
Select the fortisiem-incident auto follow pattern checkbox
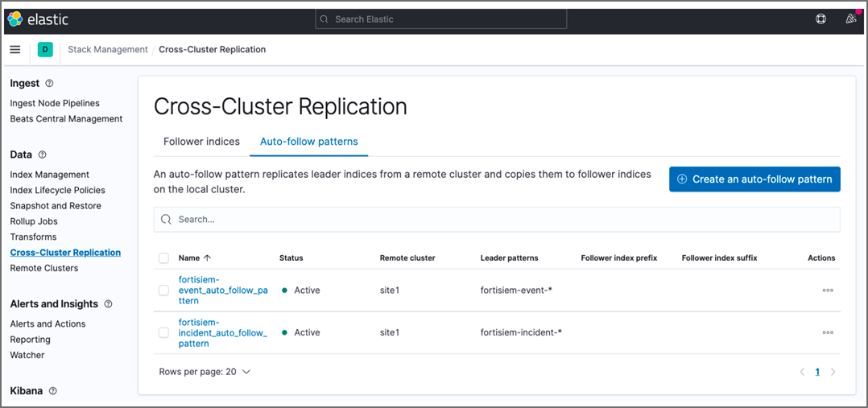pyautogui.click(x=164, y=332)
